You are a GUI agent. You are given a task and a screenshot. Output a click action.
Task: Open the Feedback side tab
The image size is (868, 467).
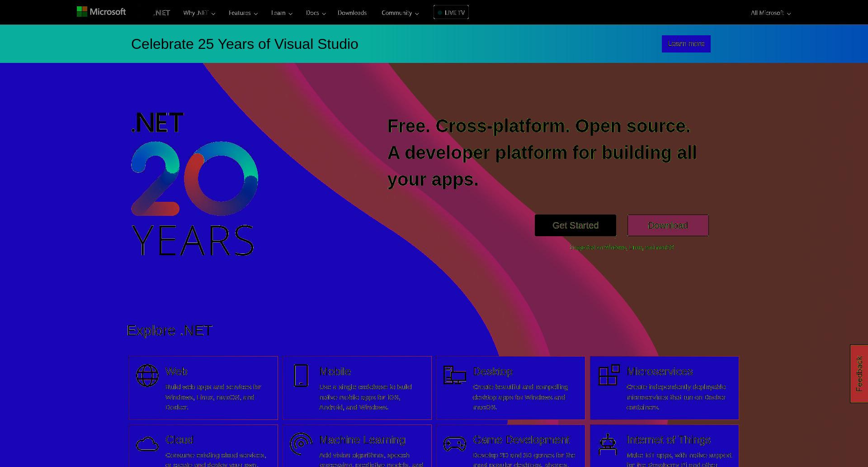coord(859,374)
